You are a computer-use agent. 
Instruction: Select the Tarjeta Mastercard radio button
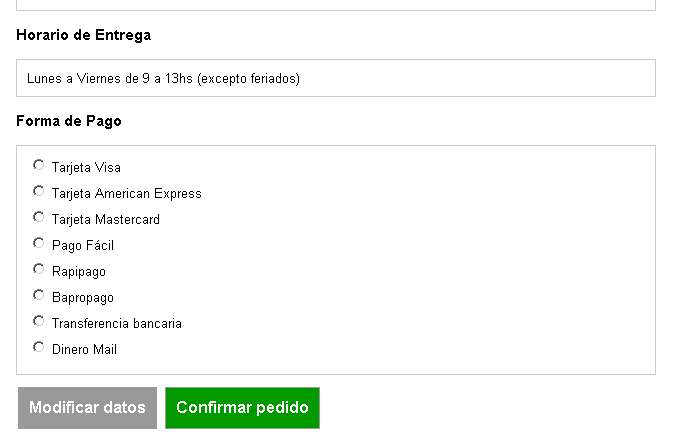point(39,217)
